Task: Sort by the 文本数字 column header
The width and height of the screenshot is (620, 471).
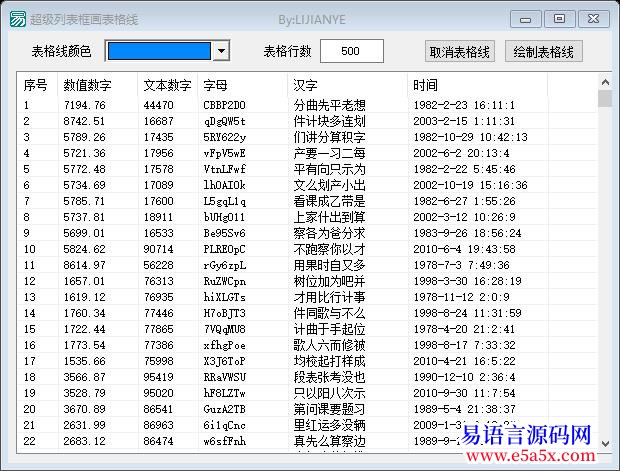Action: 168,85
